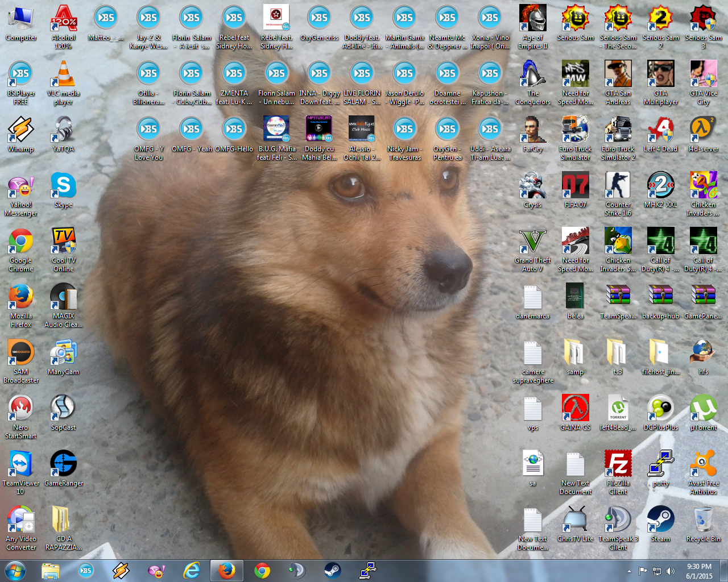
Task: Expand the hidden system tray icons arrow
Action: coord(629,571)
